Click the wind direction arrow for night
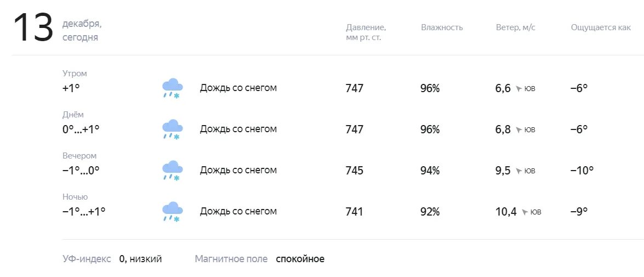The width and height of the screenshot is (644, 277). coord(525,212)
